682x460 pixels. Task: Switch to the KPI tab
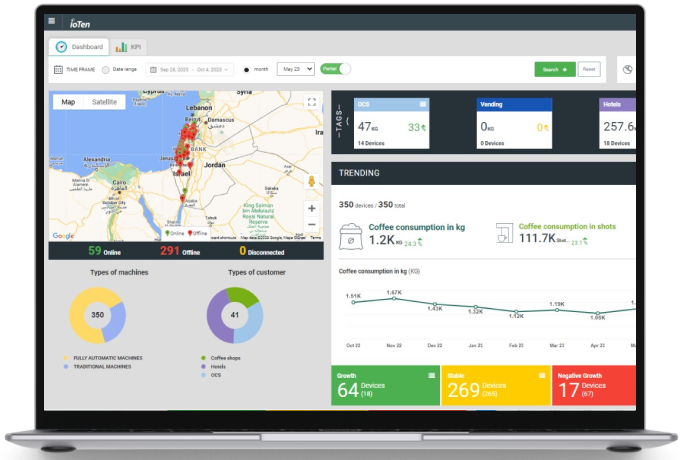tap(128, 47)
